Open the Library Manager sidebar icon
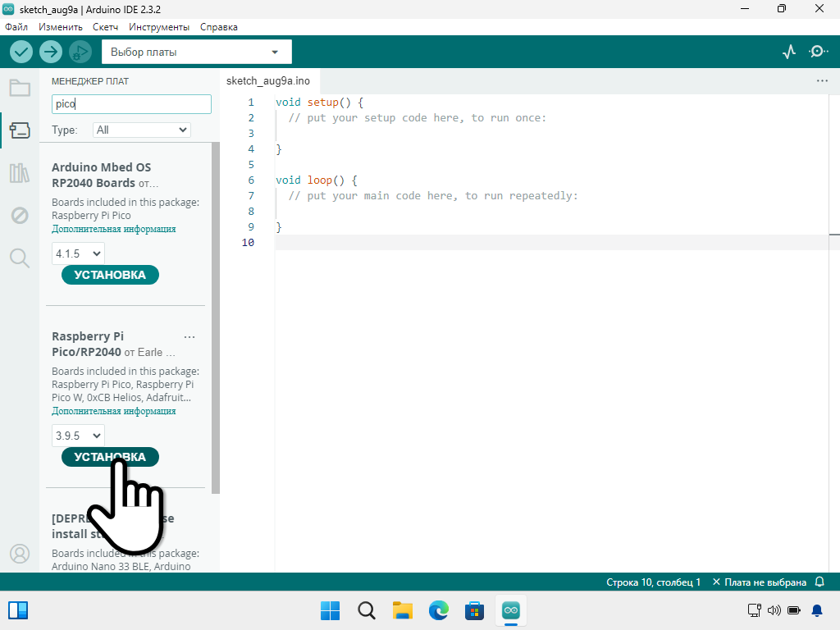The image size is (840, 630). (20, 173)
